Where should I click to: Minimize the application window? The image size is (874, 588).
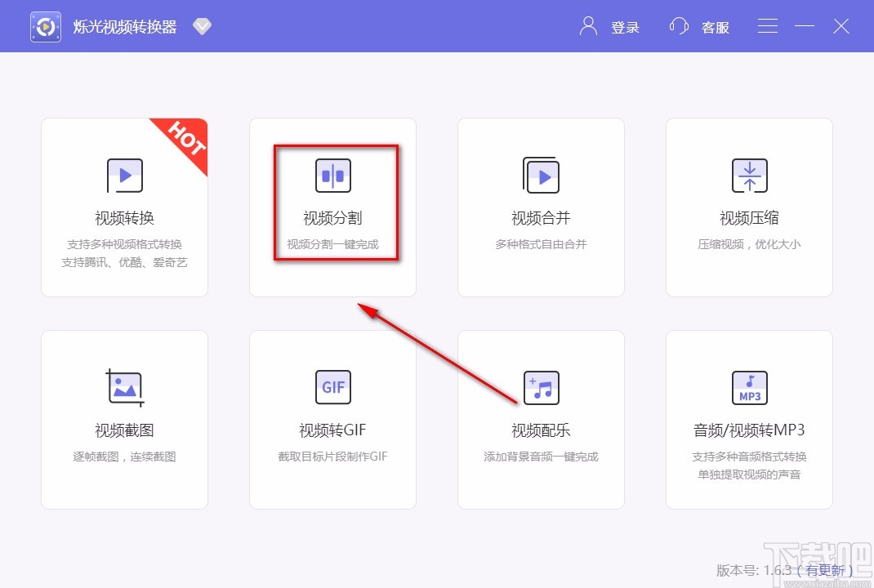(x=804, y=25)
